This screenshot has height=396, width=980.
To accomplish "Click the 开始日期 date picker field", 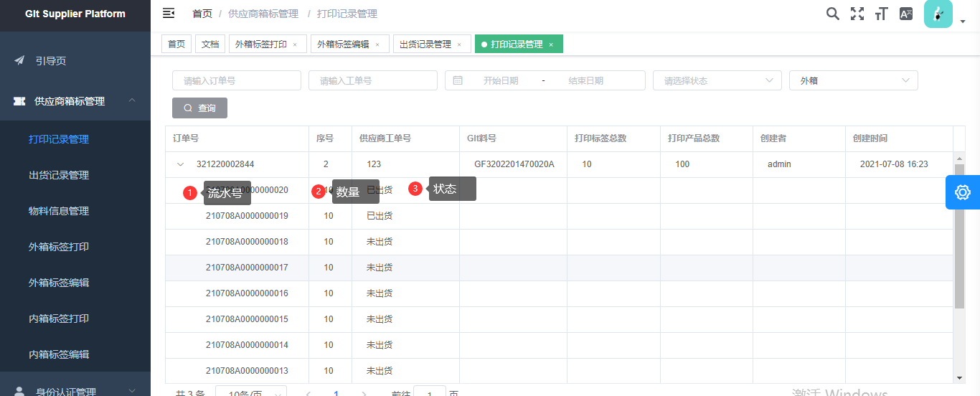I will point(500,80).
